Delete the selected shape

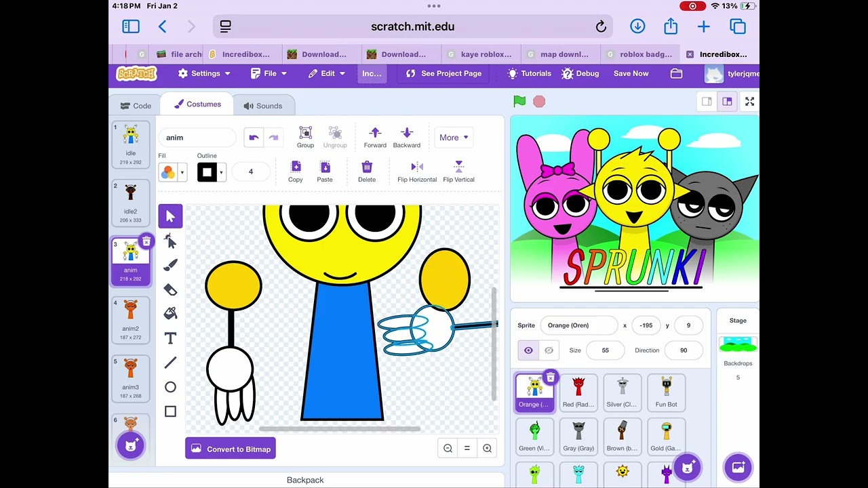[367, 171]
